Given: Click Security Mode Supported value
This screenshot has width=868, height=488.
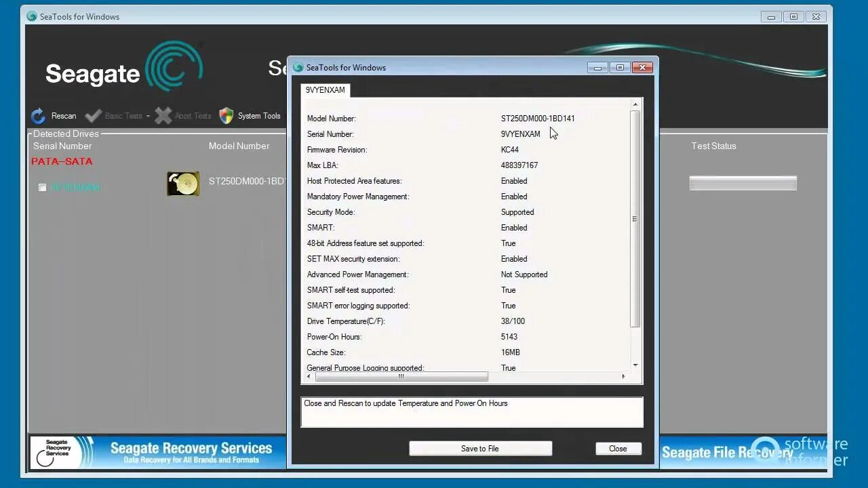Looking at the screenshot, I should 517,212.
